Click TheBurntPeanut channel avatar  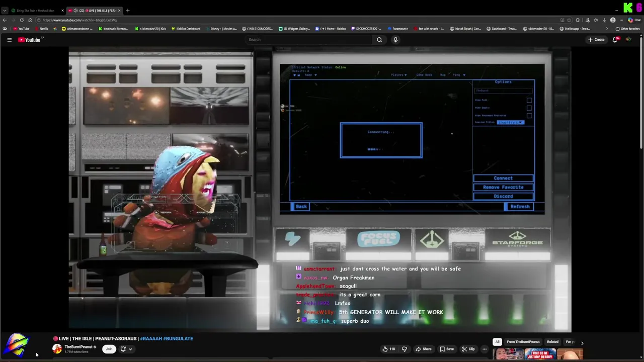(57, 349)
